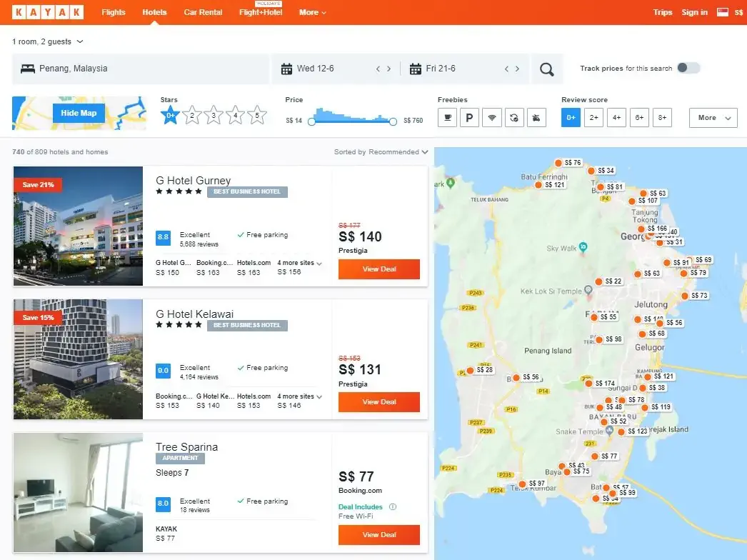Click the S$ 107 map marker
The width and height of the screenshot is (747, 560).
click(643, 201)
